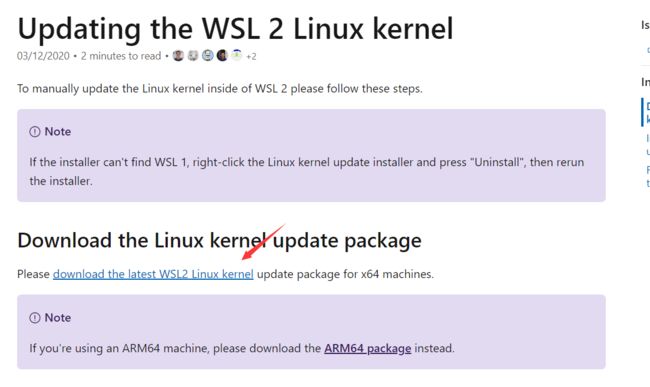Click the first contributor avatar

(178, 56)
